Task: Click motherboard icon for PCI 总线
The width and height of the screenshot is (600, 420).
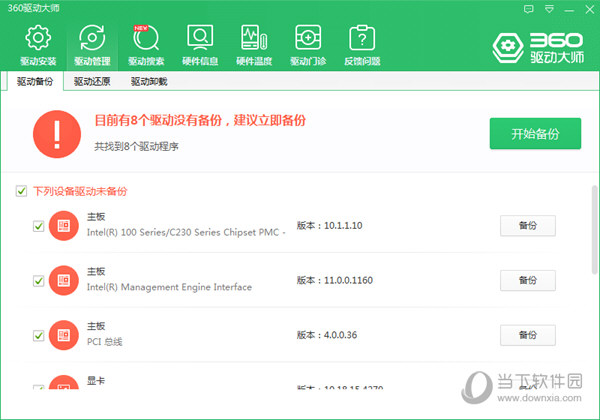Action: 64,335
